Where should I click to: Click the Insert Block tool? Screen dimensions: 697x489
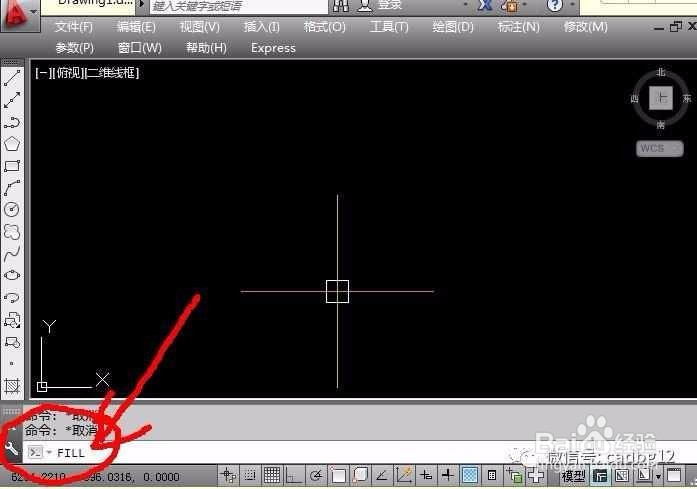pyautogui.click(x=12, y=320)
